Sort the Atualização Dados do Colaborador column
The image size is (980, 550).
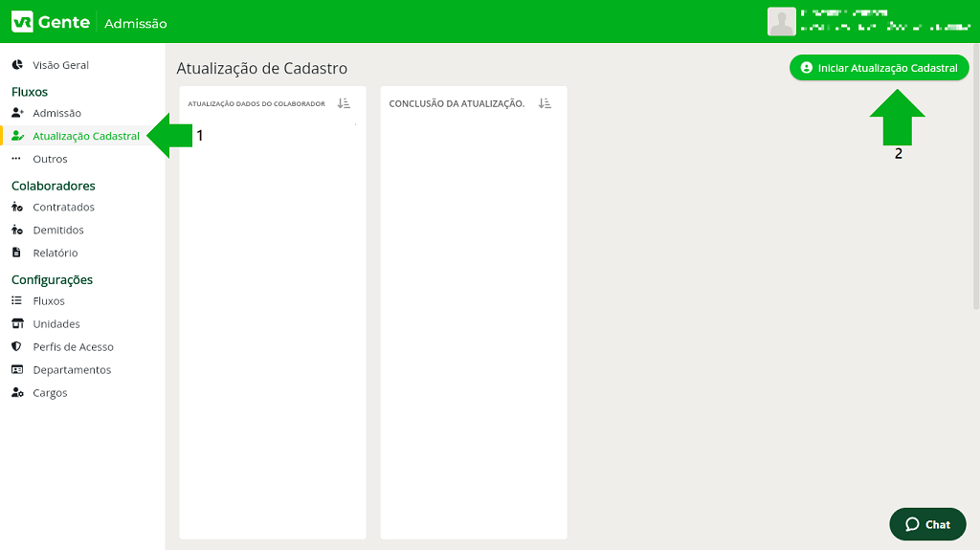click(x=345, y=103)
